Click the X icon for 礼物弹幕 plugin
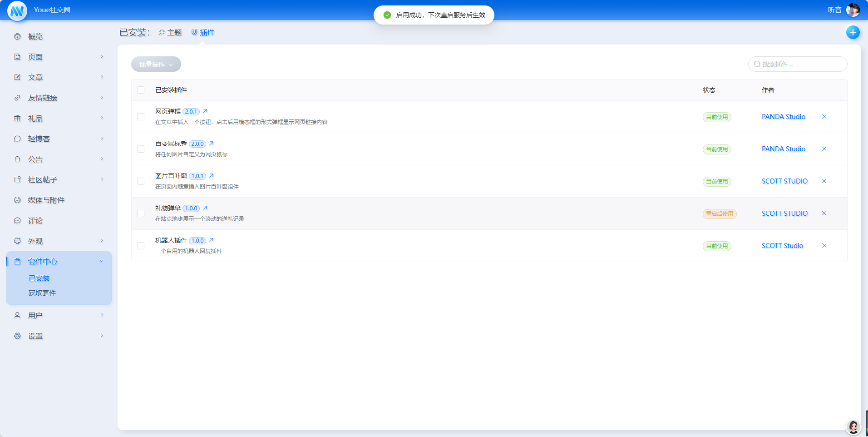 (x=824, y=214)
